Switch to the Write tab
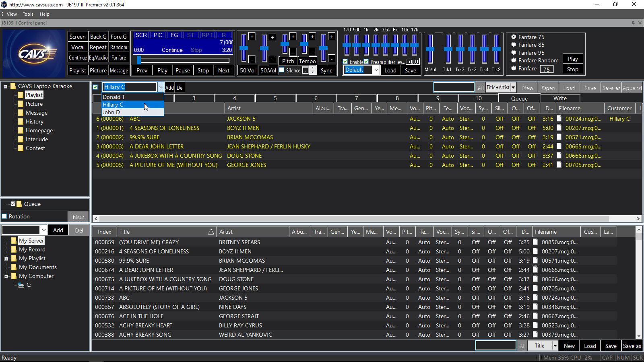Viewport: 644px width, 362px height. pos(560,98)
